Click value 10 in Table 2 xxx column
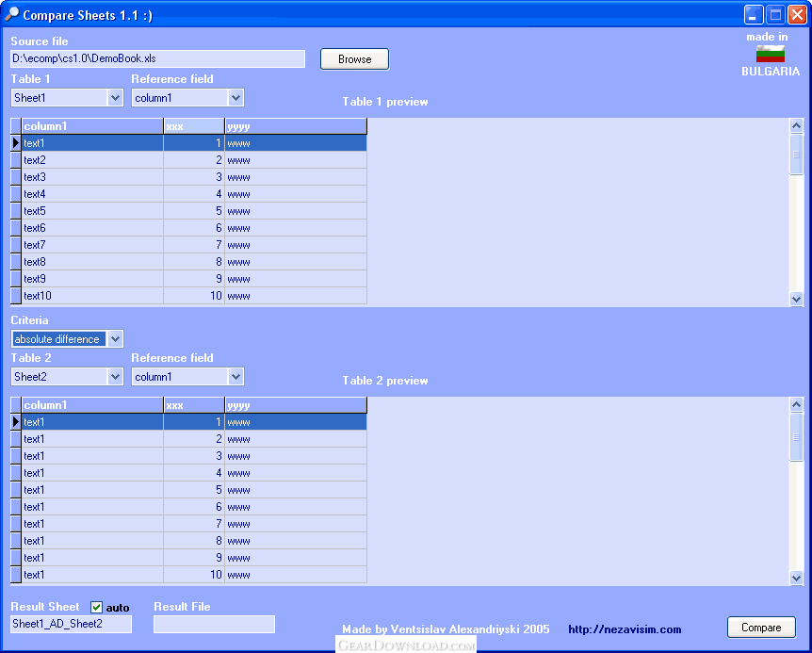 194,575
